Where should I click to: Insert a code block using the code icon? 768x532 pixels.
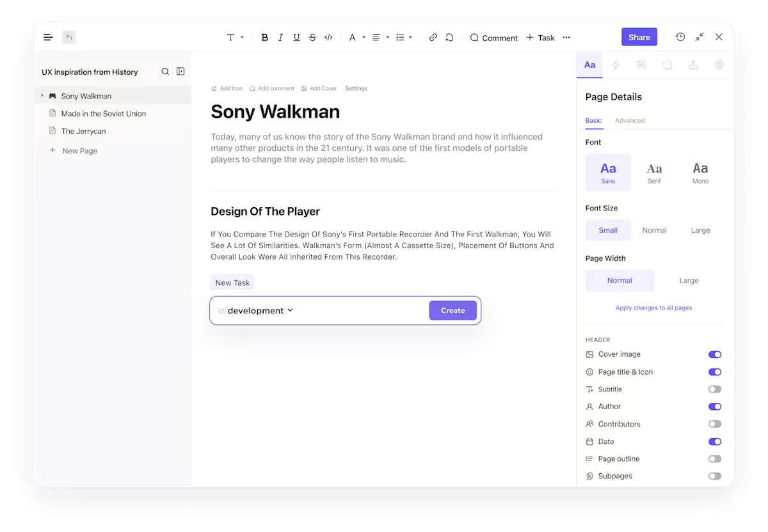point(328,37)
